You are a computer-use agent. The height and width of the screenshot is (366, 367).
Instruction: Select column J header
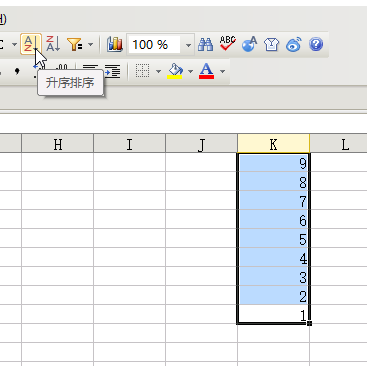tap(201, 144)
